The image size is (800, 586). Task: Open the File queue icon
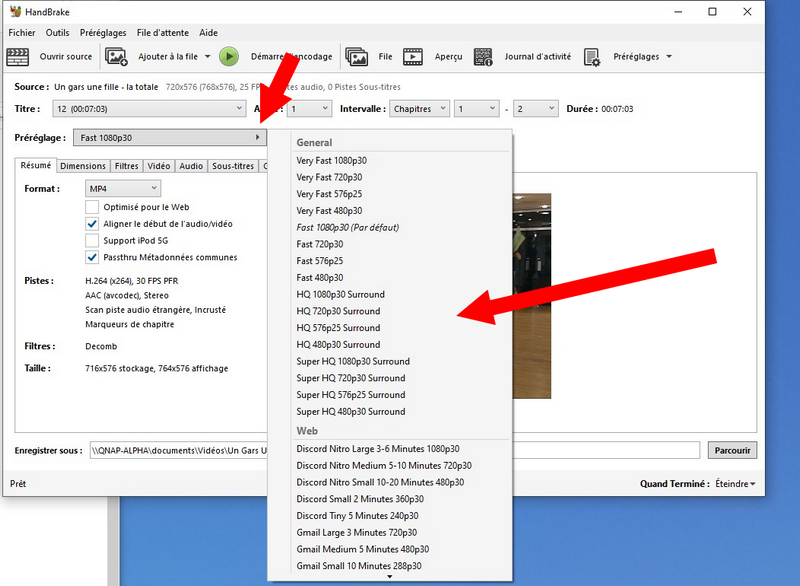[356, 57]
